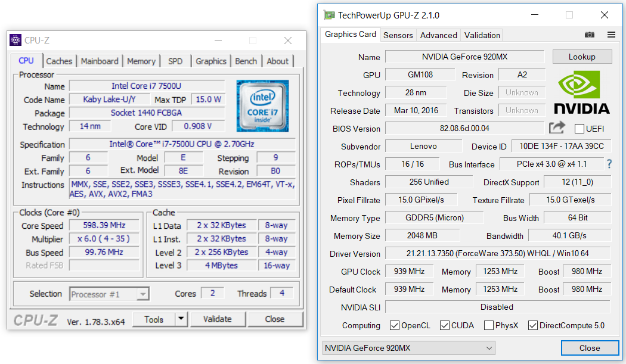Open the Tools dropdown arrow in CPU-Z
The image size is (626, 364).
181,319
